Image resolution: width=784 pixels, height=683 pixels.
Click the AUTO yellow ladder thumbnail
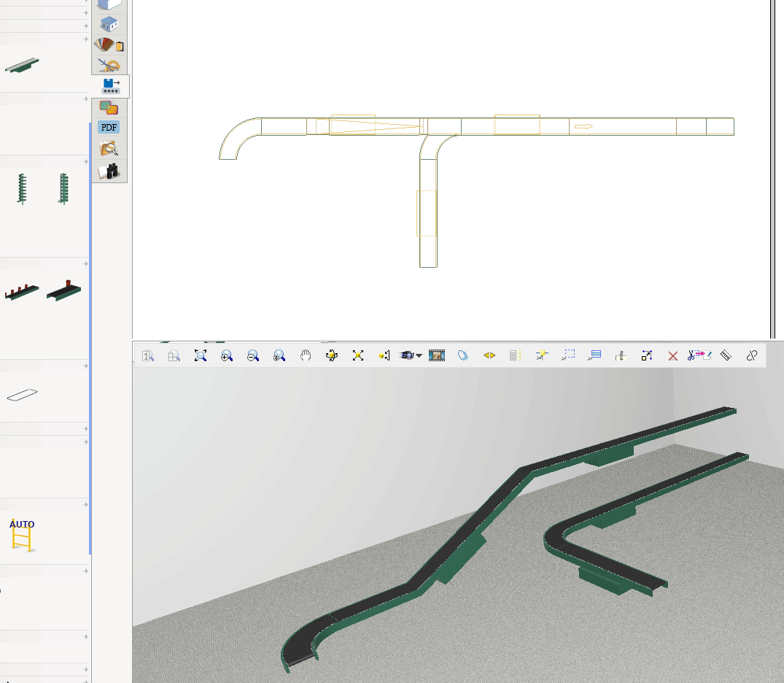pyautogui.click(x=22, y=535)
